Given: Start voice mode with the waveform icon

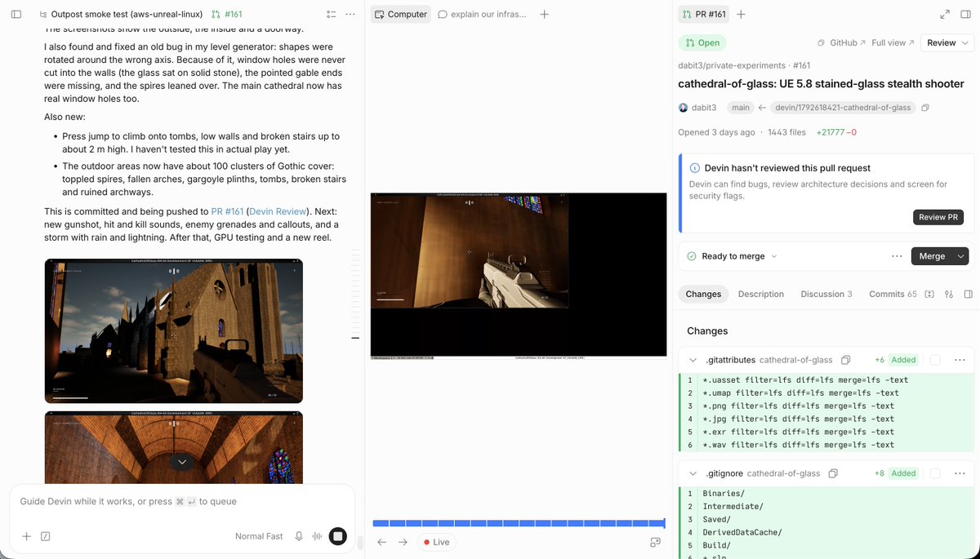Looking at the screenshot, I should coord(317,536).
